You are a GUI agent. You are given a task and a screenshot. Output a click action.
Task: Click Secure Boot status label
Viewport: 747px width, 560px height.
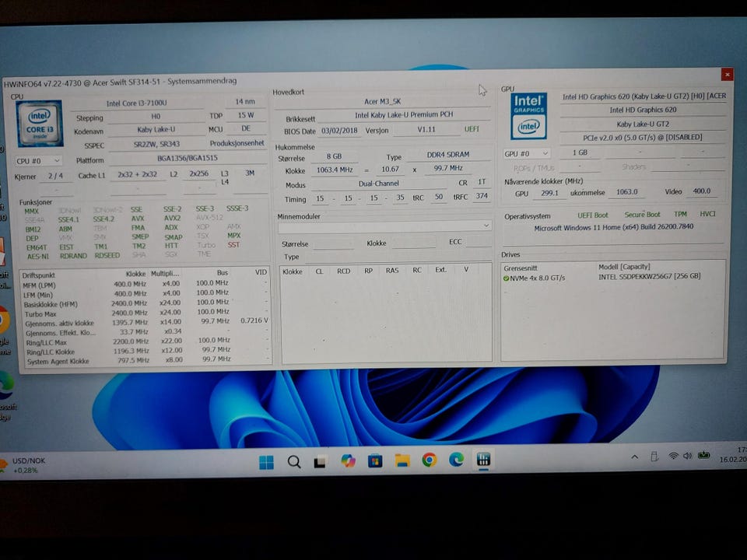click(x=642, y=215)
